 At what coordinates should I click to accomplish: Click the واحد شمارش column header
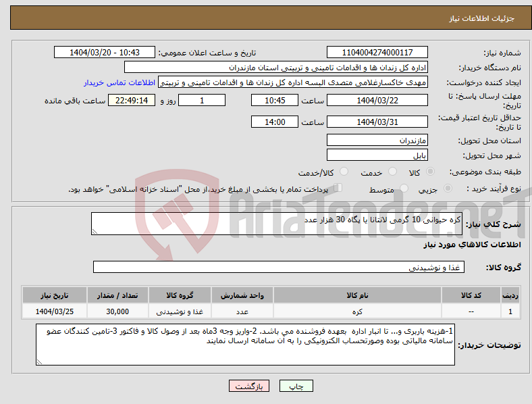coord(242,295)
